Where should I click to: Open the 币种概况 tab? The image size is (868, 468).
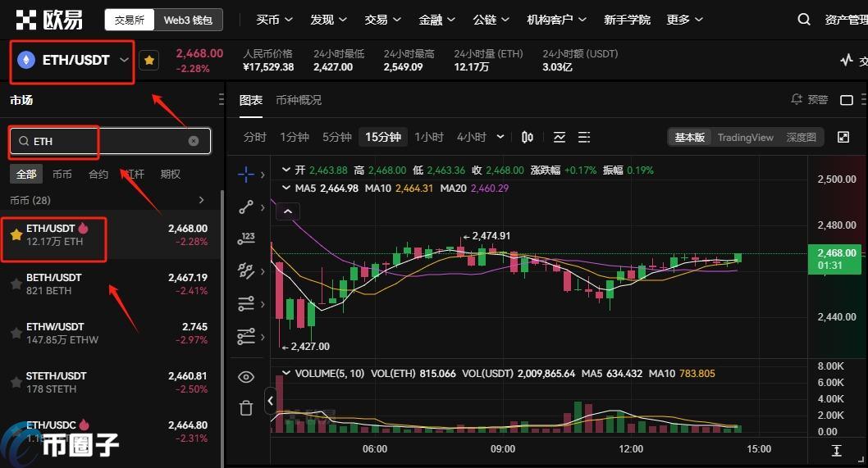point(299,100)
